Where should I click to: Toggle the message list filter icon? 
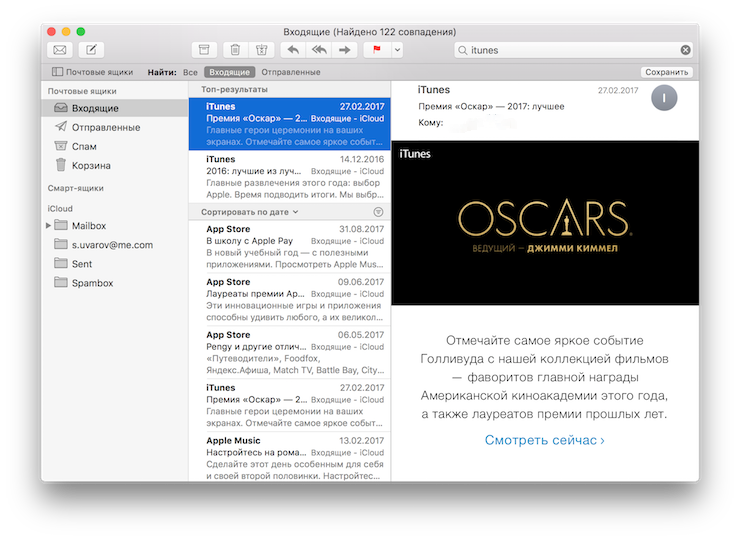click(378, 212)
